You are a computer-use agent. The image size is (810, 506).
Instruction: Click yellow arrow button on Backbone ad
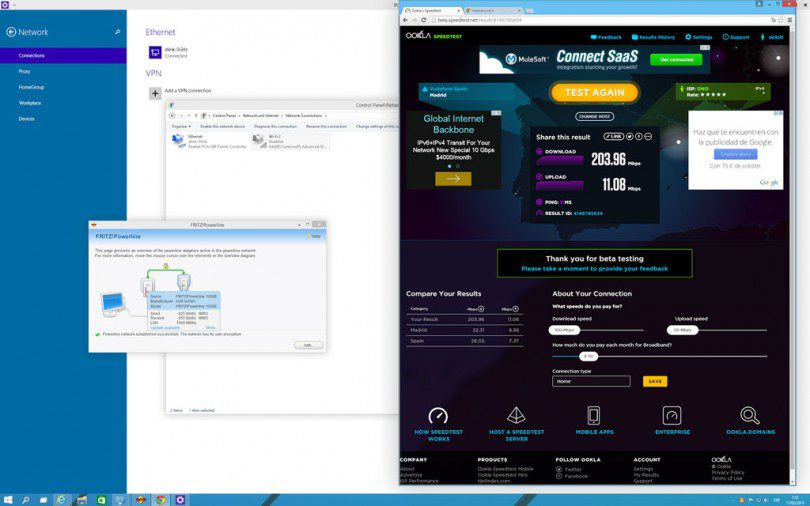click(453, 179)
